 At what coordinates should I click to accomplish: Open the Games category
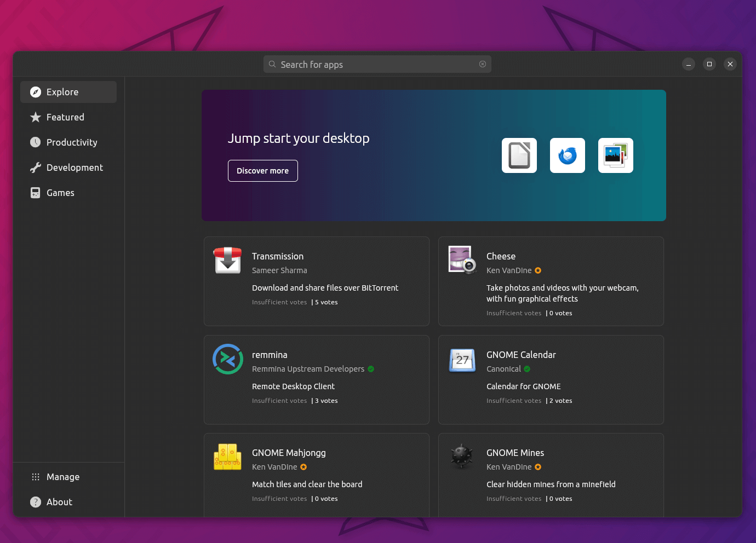tap(60, 193)
